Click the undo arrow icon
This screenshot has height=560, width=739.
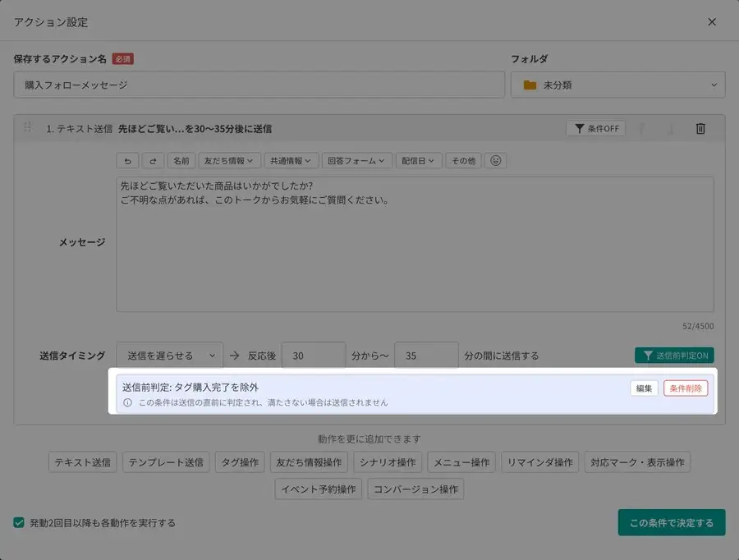127,161
